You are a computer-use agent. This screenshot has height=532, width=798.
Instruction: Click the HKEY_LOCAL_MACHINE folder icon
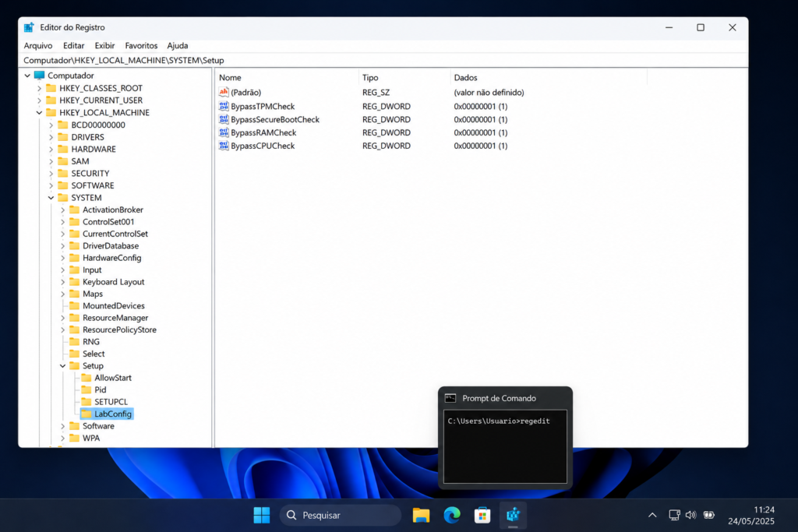click(51, 112)
